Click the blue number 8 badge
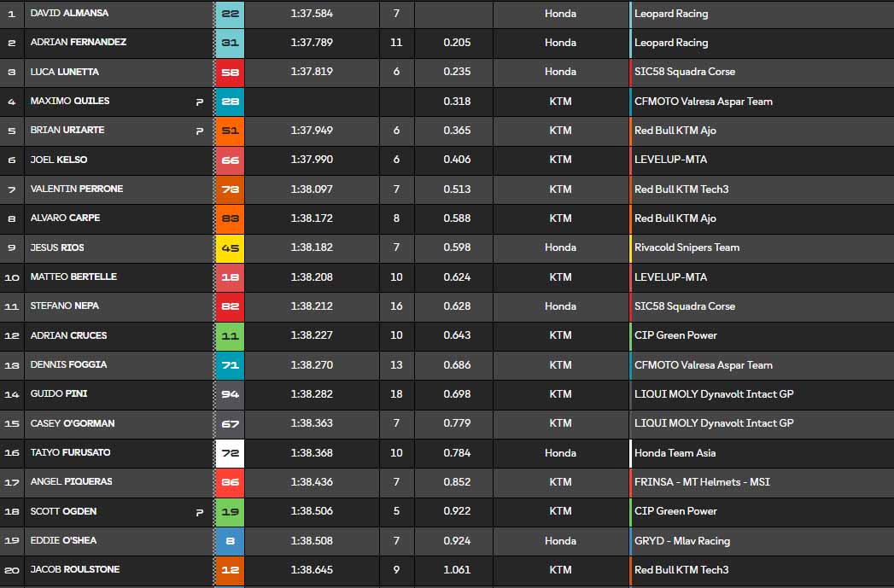 (230, 541)
